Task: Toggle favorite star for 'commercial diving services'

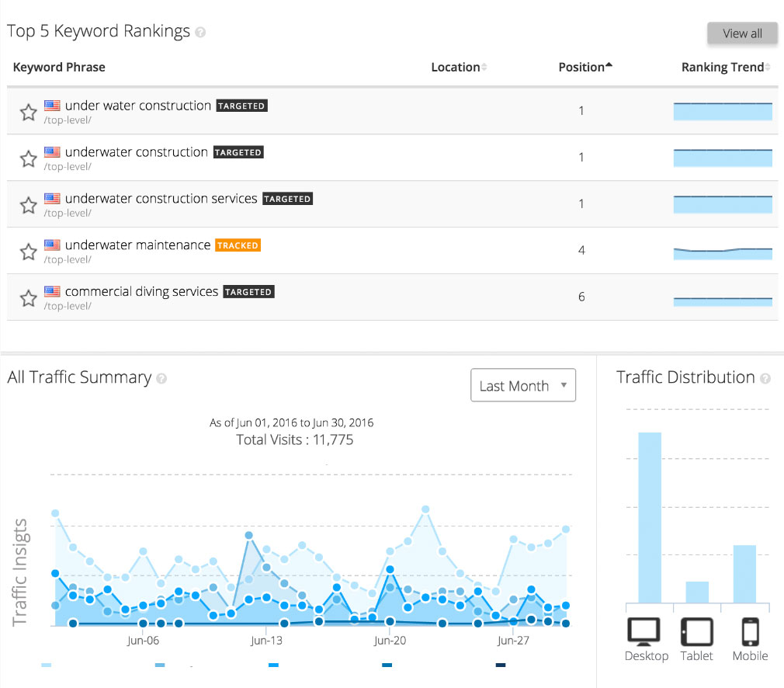Action: click(29, 298)
